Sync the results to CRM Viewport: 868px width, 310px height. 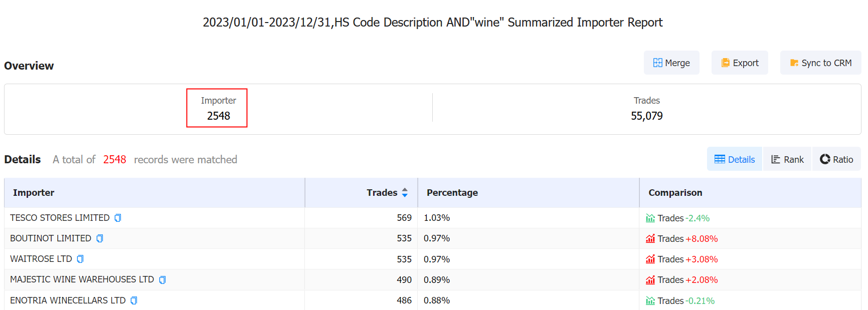pyautogui.click(x=820, y=63)
